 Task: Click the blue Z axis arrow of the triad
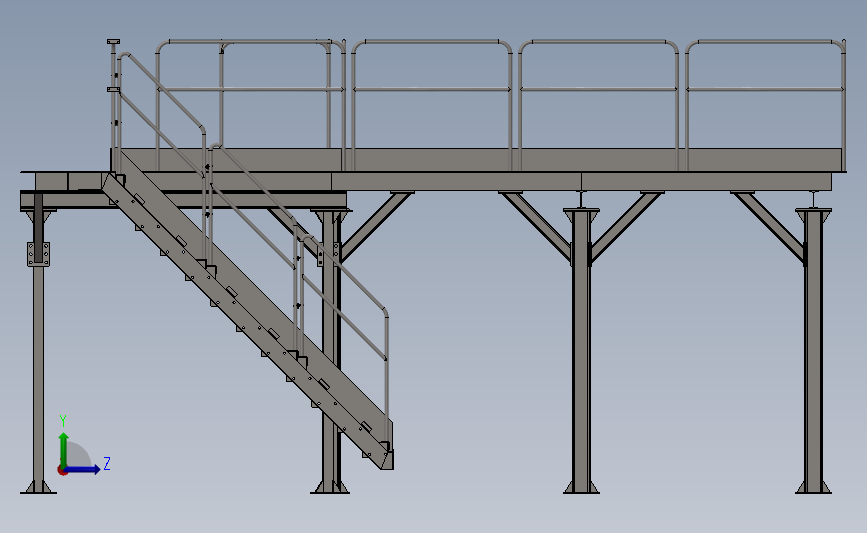(83, 469)
